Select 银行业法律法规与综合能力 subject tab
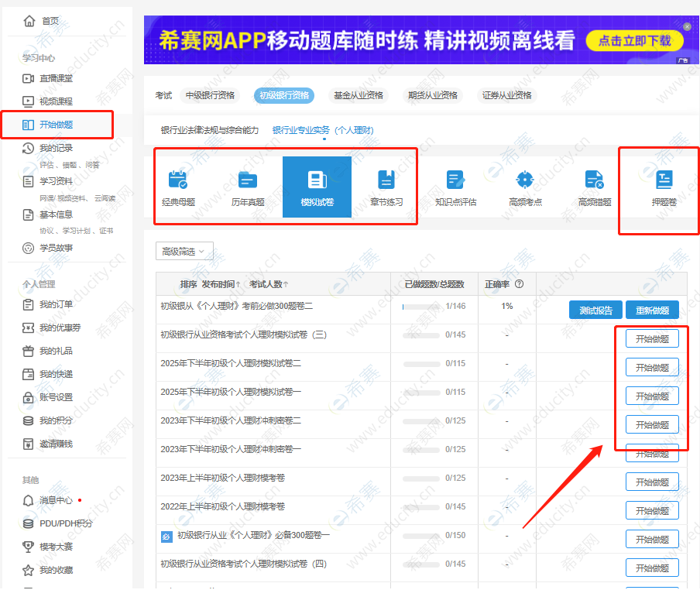Image resolution: width=700 pixels, height=590 pixels. [x=209, y=130]
